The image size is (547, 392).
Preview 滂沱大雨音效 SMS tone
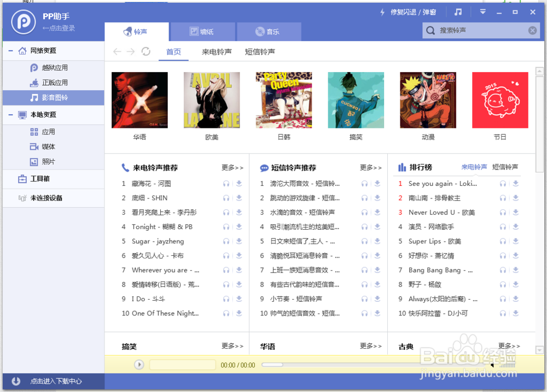[x=364, y=184]
